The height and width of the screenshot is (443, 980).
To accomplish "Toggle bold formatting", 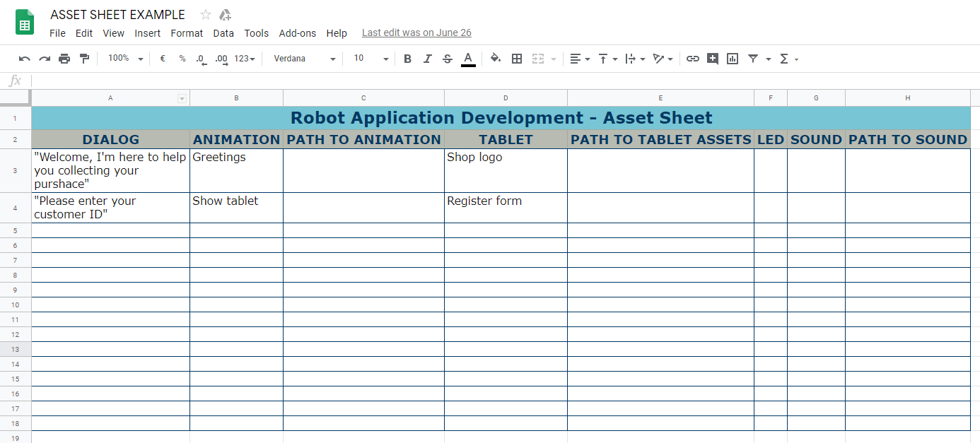I will click(x=407, y=59).
